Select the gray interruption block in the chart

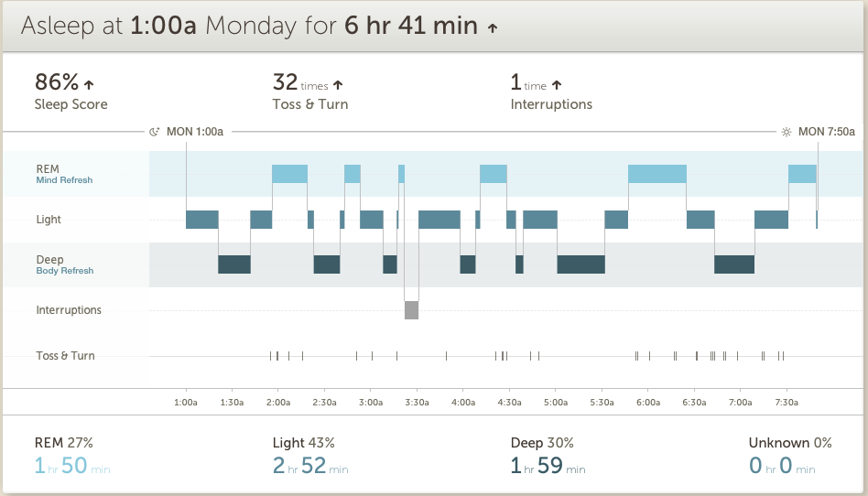tap(412, 309)
